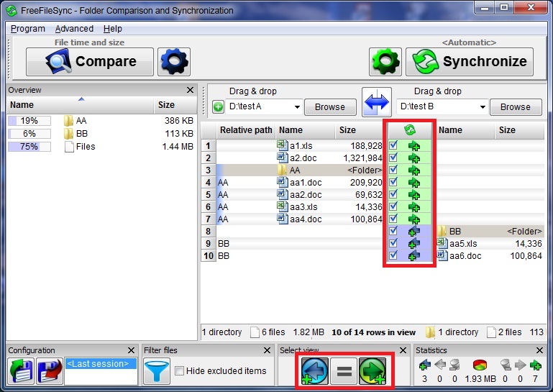Viewport: 553px width, 392px height.
Task: Select a1.xls Excel file icon
Action: click(283, 145)
